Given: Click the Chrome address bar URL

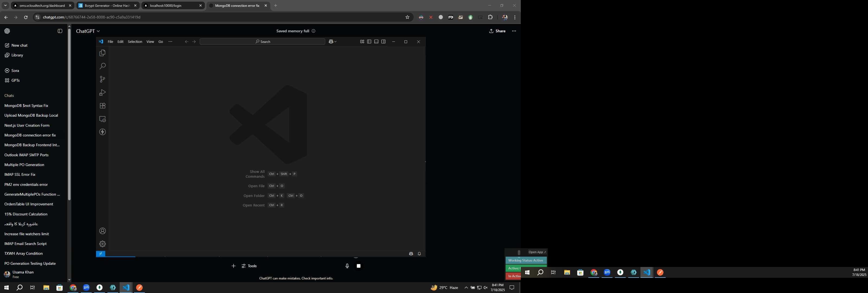Looking at the screenshot, I should coord(92,17).
